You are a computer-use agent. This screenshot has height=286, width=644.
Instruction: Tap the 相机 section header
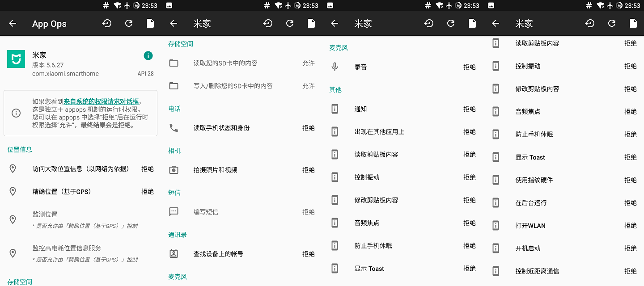(x=174, y=151)
